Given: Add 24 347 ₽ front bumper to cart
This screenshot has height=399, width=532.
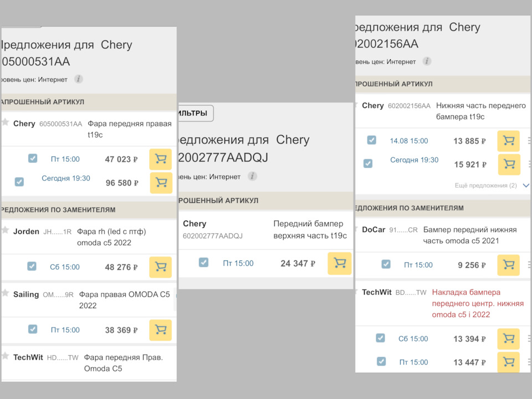Looking at the screenshot, I should [339, 263].
